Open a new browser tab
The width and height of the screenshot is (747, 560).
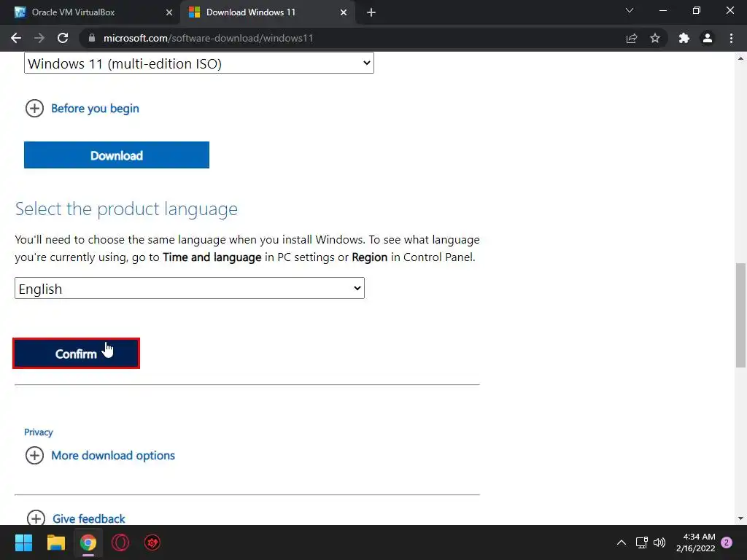click(371, 13)
